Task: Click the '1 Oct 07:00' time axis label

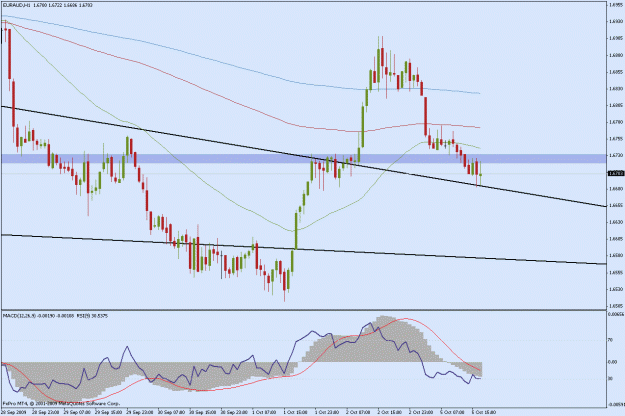Action: [x=265, y=412]
